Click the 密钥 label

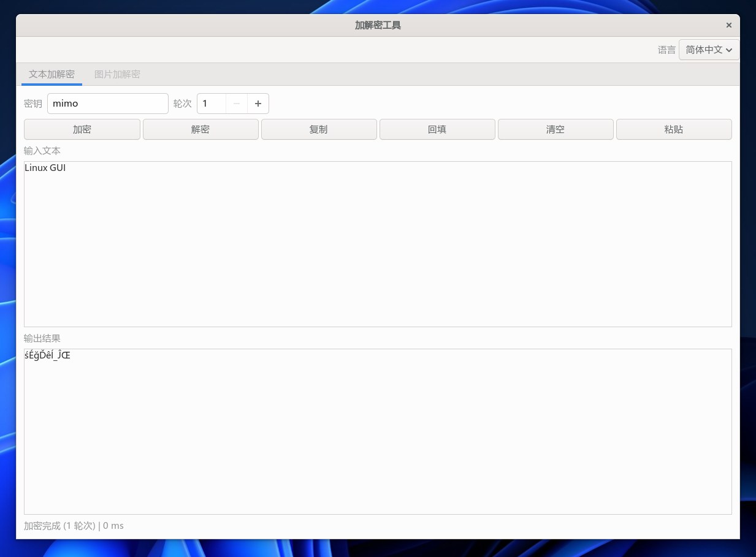[x=33, y=104]
